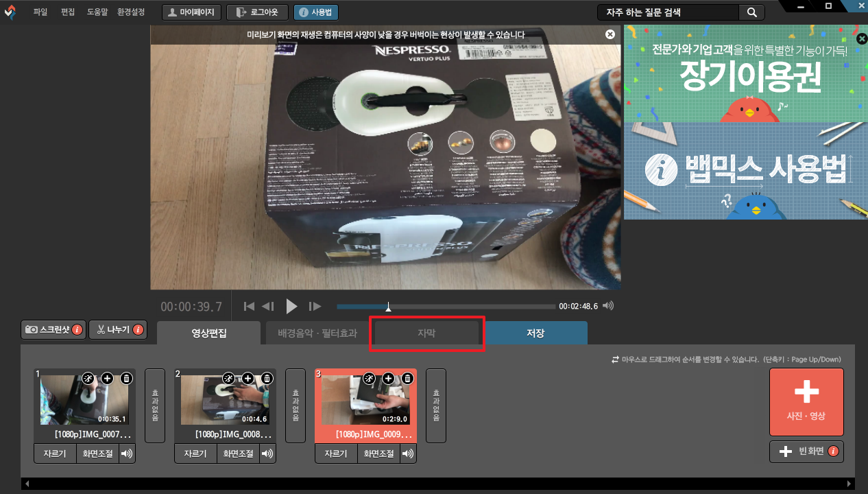Mute clip 1 audio speaker icon

tap(127, 454)
